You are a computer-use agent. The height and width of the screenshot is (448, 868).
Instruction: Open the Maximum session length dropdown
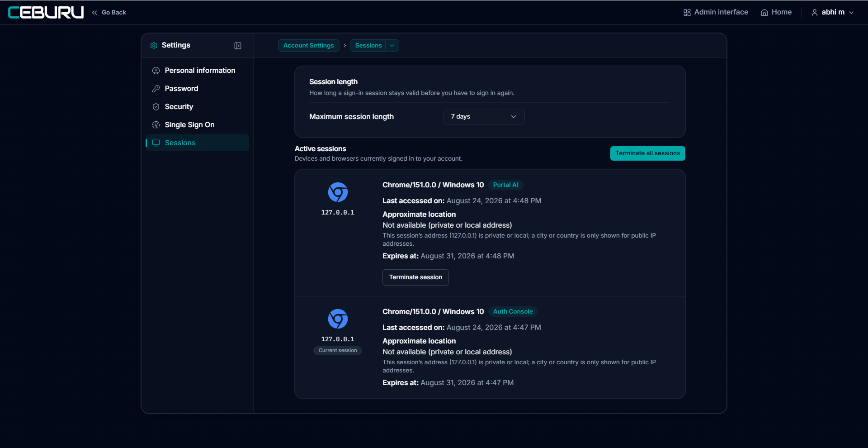coord(484,117)
